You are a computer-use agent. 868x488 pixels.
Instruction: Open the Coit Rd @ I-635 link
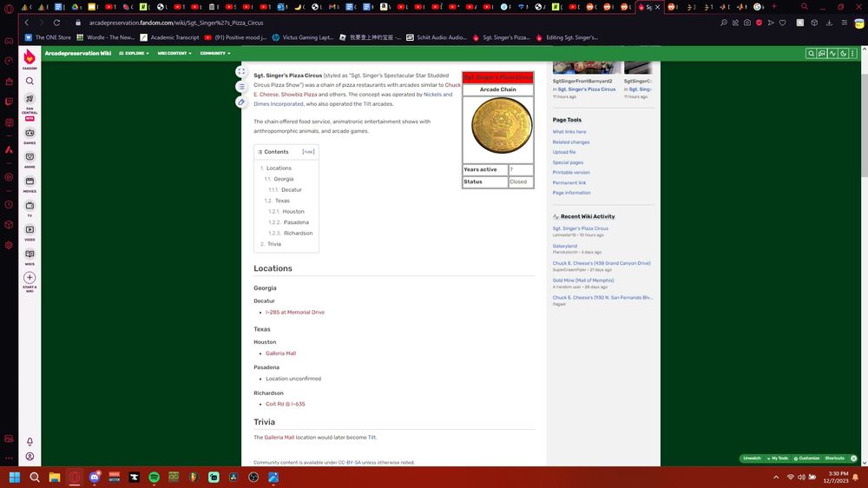coord(285,405)
